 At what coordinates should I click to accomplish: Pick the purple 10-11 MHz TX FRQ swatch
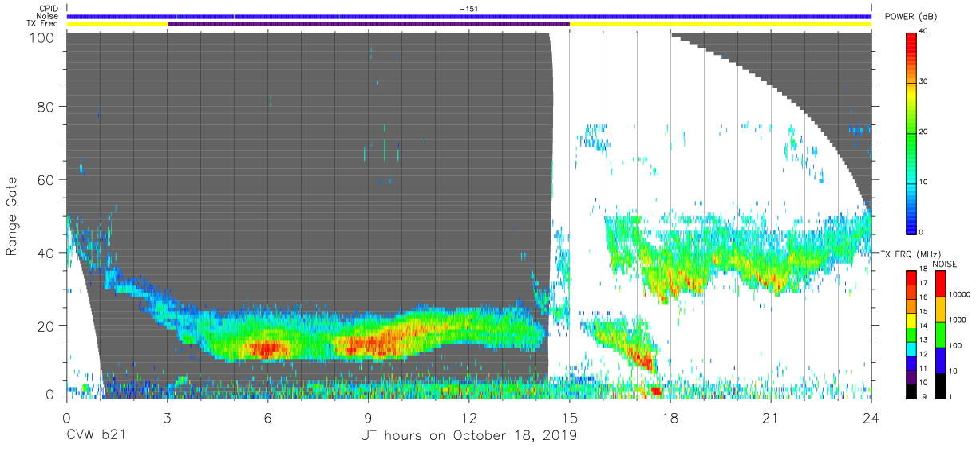pyautogui.click(x=911, y=377)
